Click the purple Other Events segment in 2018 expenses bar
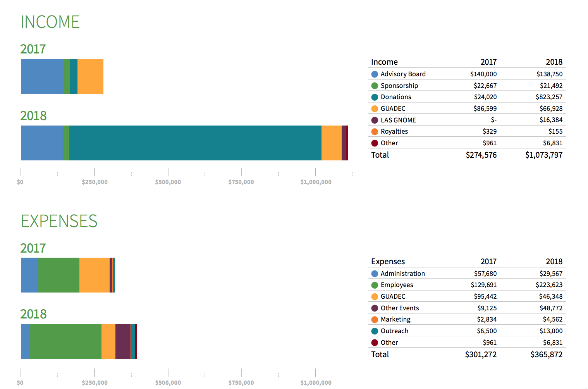 click(x=123, y=341)
